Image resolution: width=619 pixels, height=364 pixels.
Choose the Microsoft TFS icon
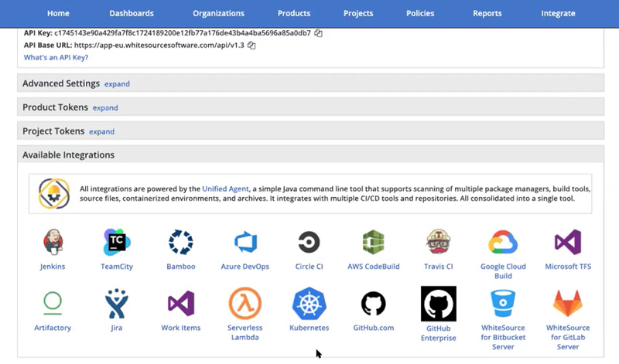(x=568, y=242)
